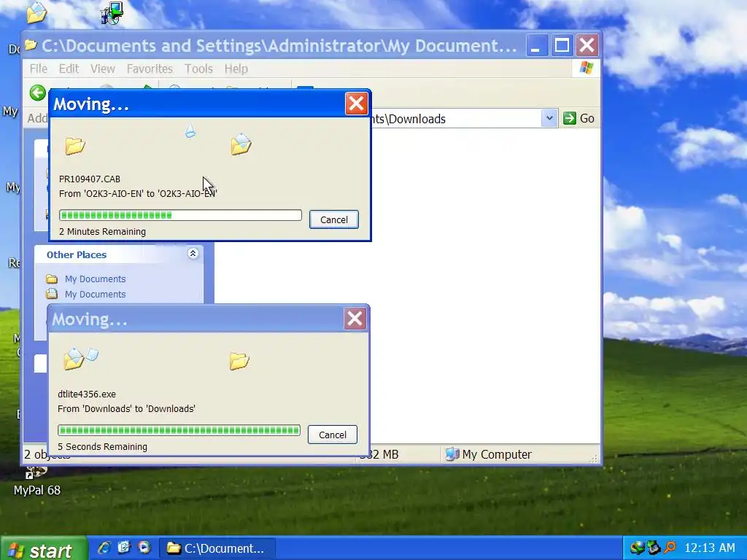This screenshot has height=560, width=747.
Task: Close the Explorer window
Action: [x=587, y=46]
